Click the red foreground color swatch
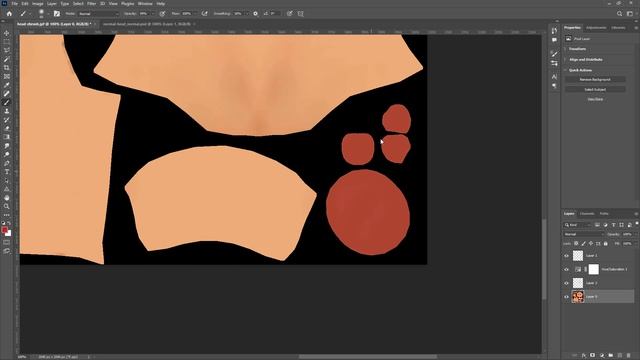The width and height of the screenshot is (640, 360). pos(4,230)
